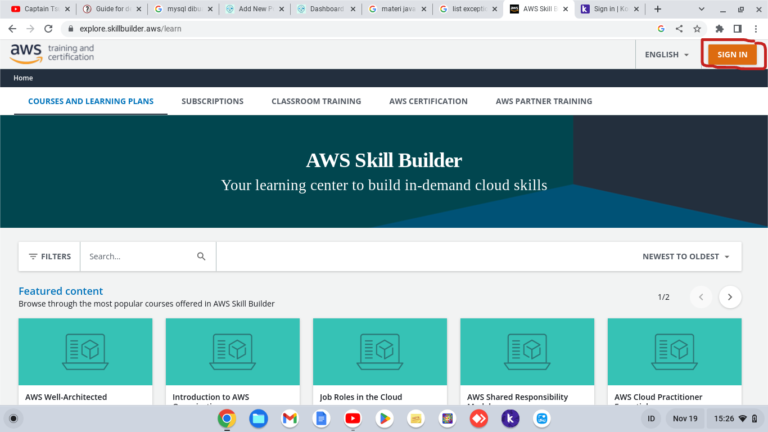Open the Job Roles in the Cloud course
The height and width of the screenshot is (432, 768).
pos(360,397)
